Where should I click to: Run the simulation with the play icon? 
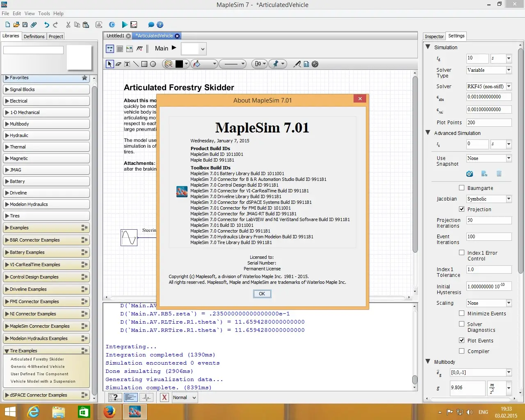pyautogui.click(x=125, y=25)
